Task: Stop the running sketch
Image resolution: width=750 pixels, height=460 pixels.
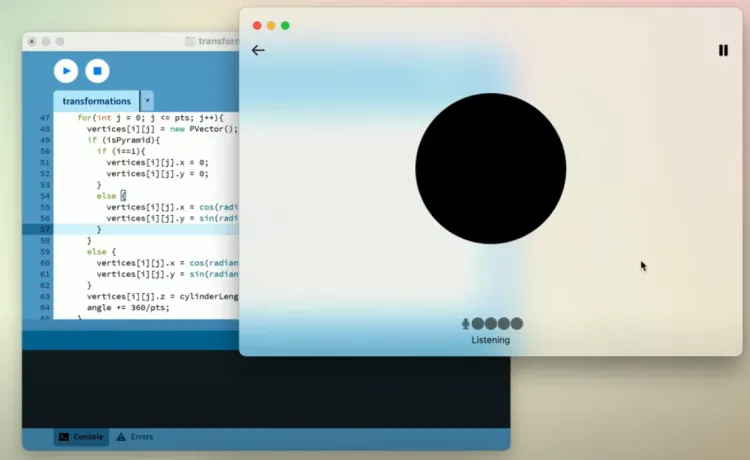Action: (x=96, y=70)
